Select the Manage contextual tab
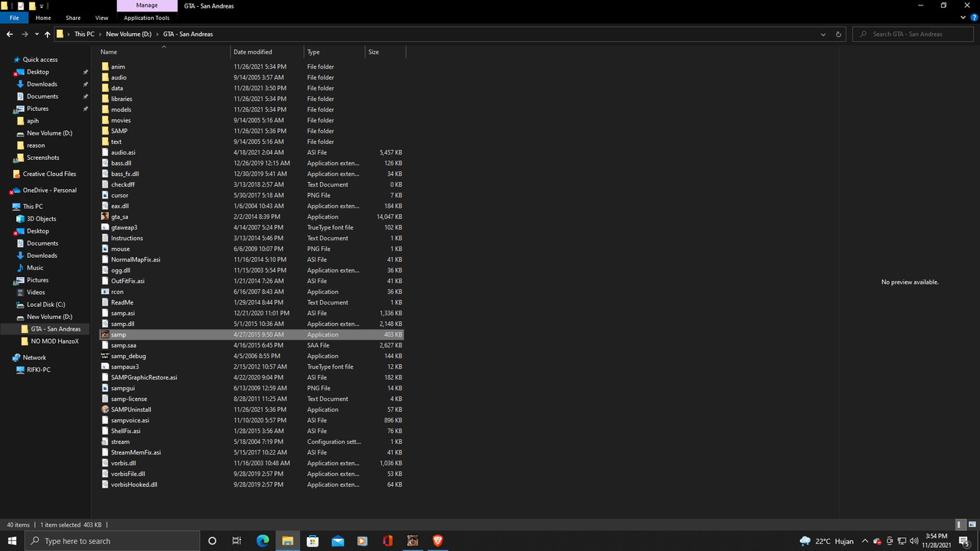Screen dimensions: 980x551 (147, 5)
